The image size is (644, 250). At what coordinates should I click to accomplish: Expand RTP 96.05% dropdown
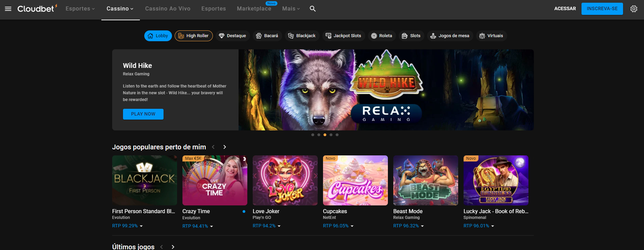(338, 226)
